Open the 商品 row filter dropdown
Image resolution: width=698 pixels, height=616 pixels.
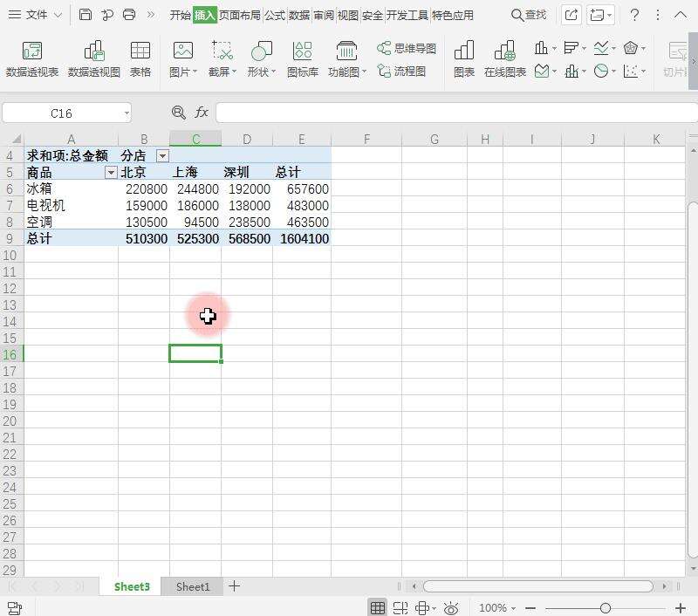(x=111, y=172)
